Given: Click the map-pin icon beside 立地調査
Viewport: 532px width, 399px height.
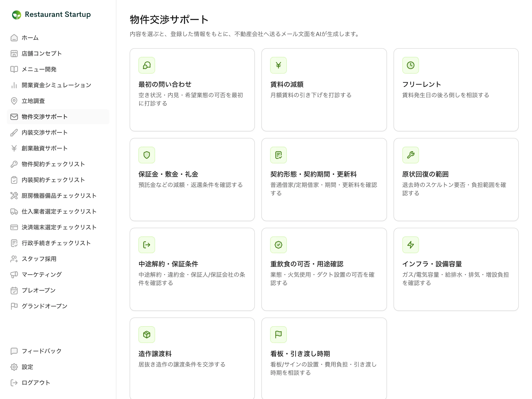Looking at the screenshot, I should 14,101.
